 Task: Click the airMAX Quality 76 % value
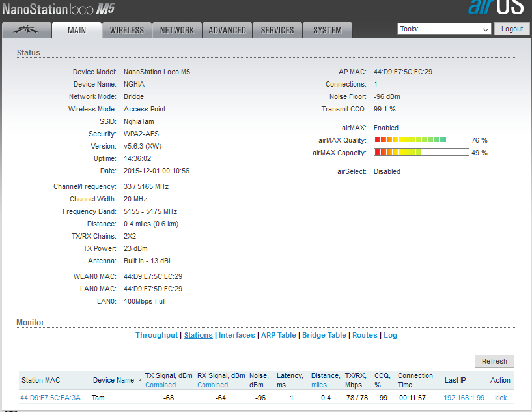(x=479, y=140)
